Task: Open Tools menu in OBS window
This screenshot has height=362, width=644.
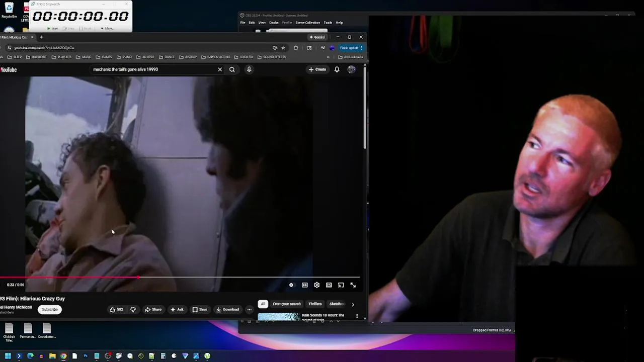Action: click(328, 23)
